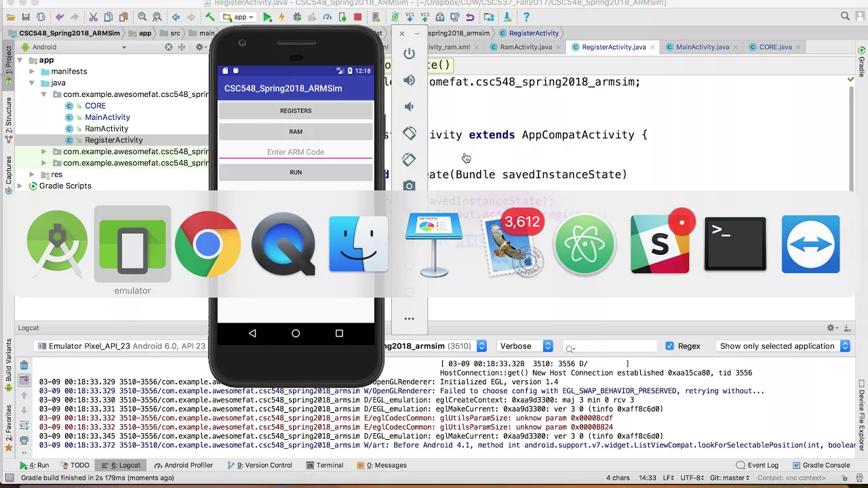Click the logcat print icon
Image resolution: width=868 pixels, height=488 pixels.
coord(24,441)
